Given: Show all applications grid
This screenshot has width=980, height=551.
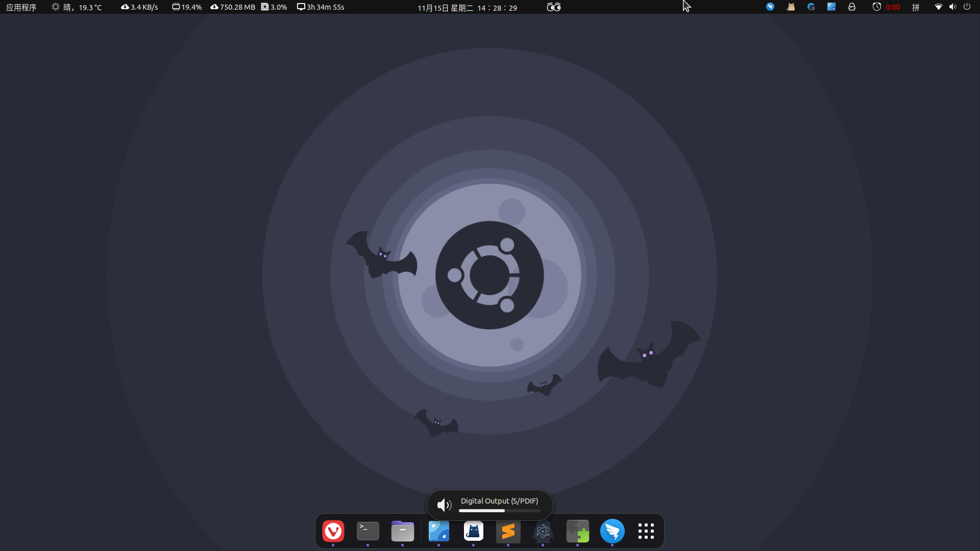Looking at the screenshot, I should click(x=646, y=531).
